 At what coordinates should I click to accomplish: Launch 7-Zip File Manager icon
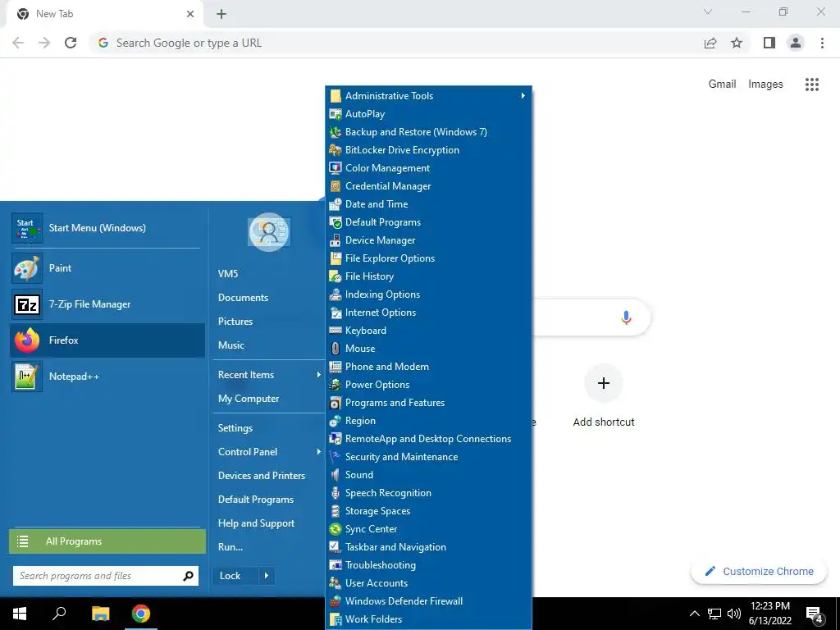(27, 304)
